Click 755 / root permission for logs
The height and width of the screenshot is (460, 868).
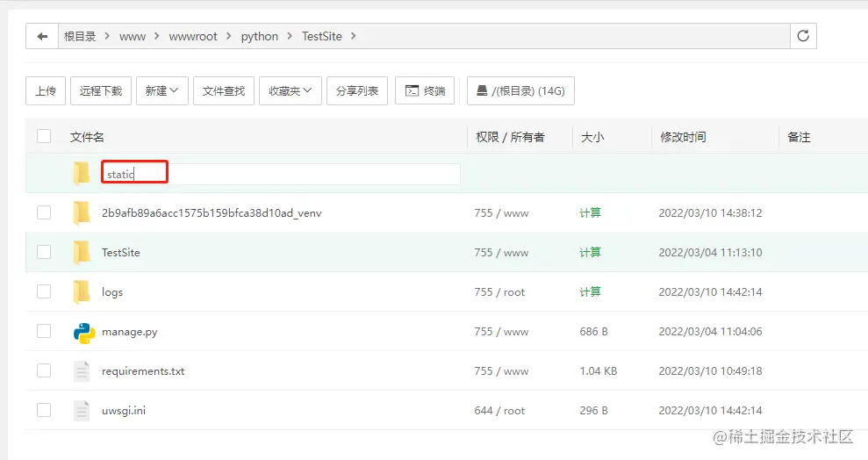point(499,291)
